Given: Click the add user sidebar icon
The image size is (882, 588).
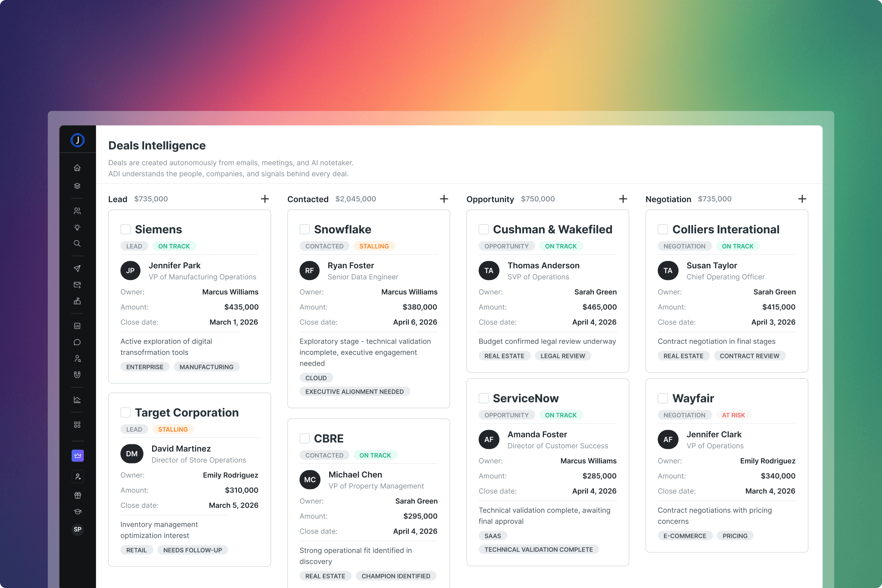Looking at the screenshot, I should (x=78, y=477).
